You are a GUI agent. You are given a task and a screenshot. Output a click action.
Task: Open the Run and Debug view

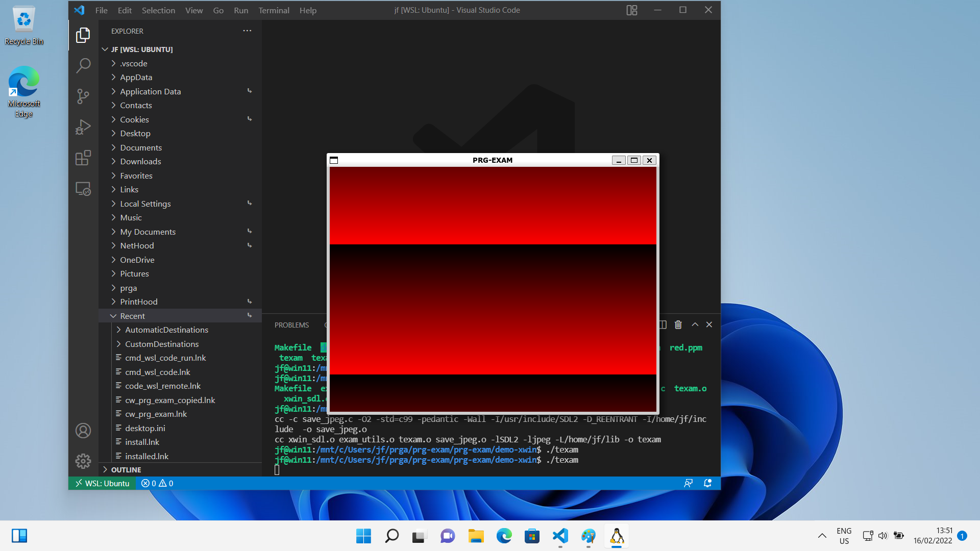tap(83, 127)
